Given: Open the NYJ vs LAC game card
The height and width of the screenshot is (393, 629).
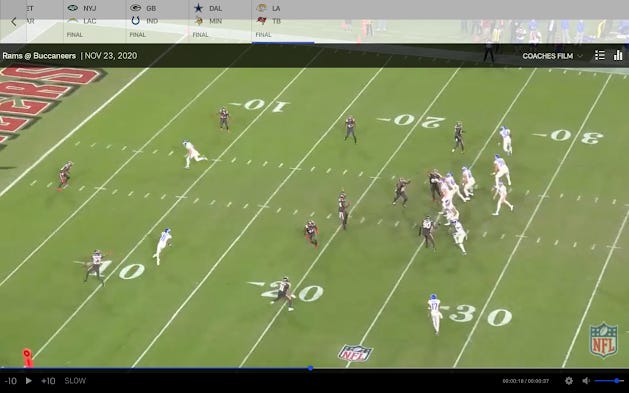Looking at the screenshot, I should coord(94,21).
